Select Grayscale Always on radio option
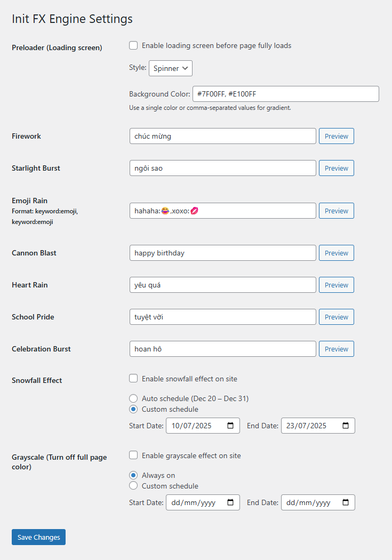 click(133, 475)
